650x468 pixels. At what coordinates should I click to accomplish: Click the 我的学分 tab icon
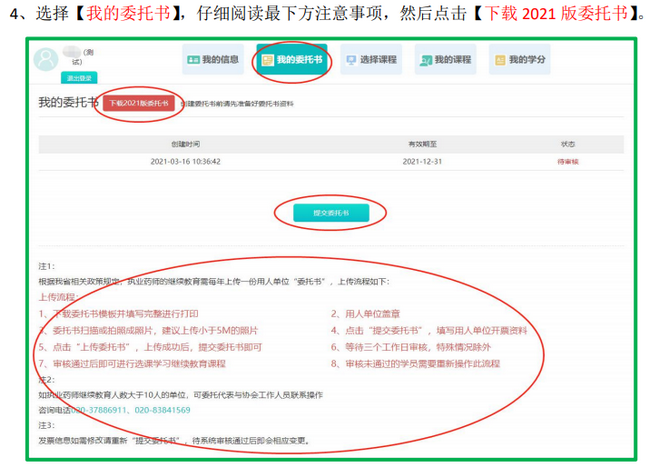coord(500,60)
